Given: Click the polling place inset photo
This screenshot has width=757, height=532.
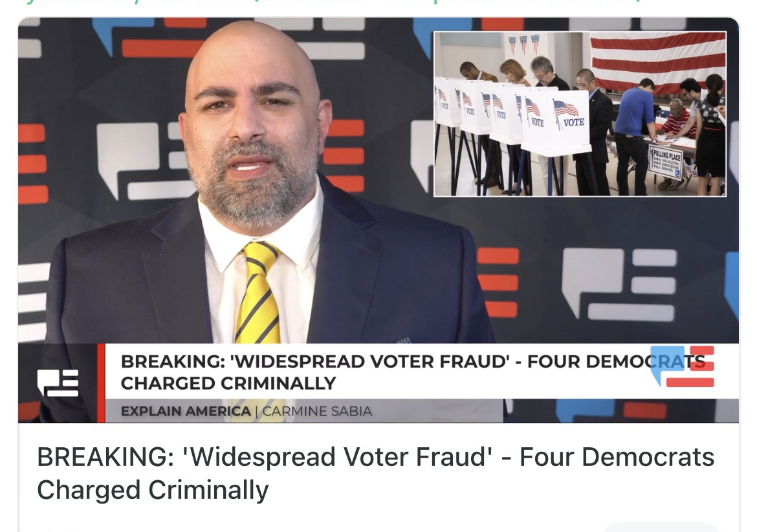Looking at the screenshot, I should click(x=580, y=114).
